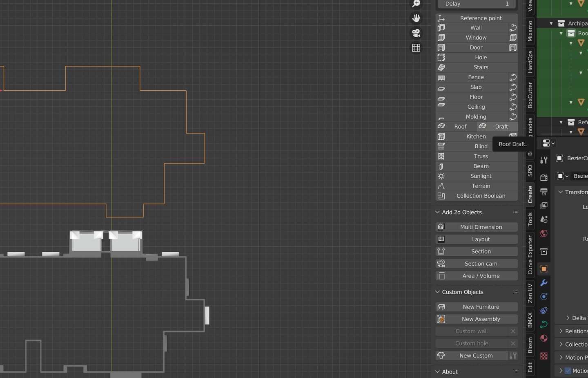The width and height of the screenshot is (588, 378).
Task: Expand the Delta Transform subpanel
Action: tap(568, 318)
